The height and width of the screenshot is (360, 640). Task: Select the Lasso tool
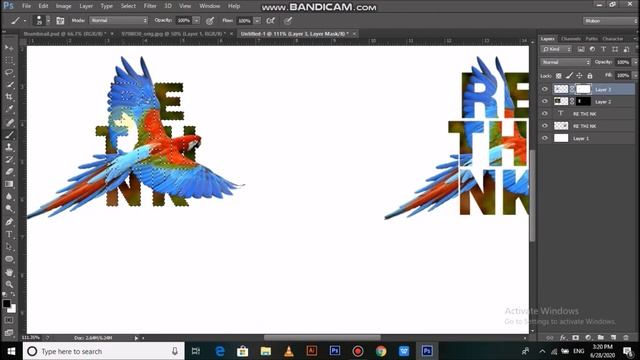click(x=9, y=73)
